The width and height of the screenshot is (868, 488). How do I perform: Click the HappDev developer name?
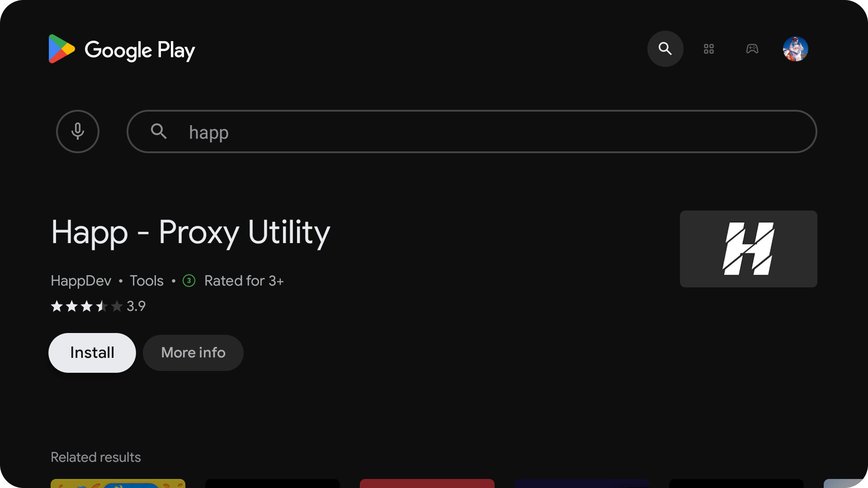(81, 281)
